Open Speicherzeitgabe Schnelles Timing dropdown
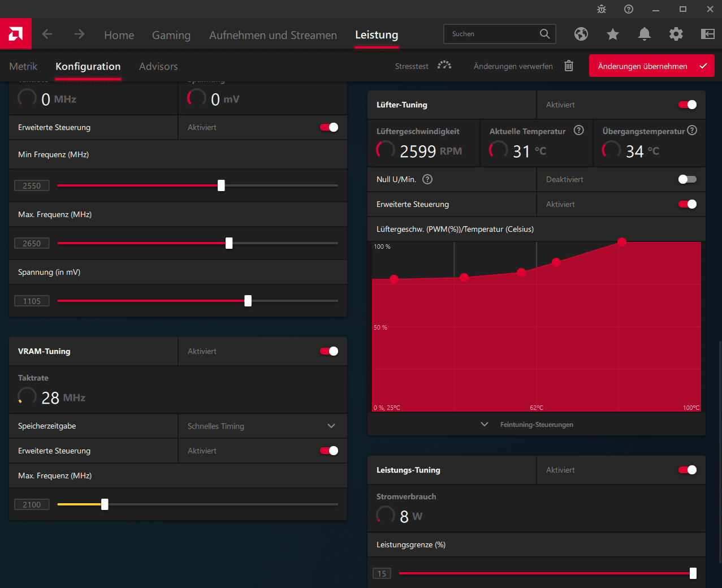Image resolution: width=722 pixels, height=588 pixels. click(x=262, y=426)
